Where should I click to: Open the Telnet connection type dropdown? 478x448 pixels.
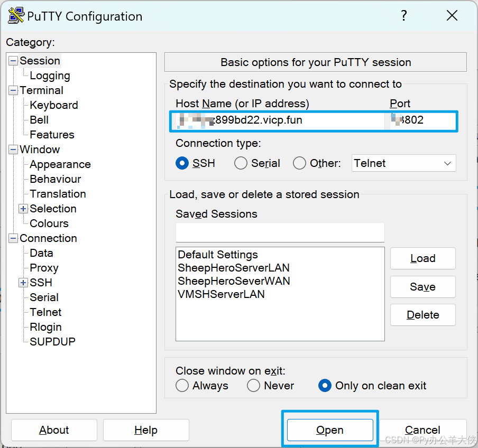click(403, 163)
